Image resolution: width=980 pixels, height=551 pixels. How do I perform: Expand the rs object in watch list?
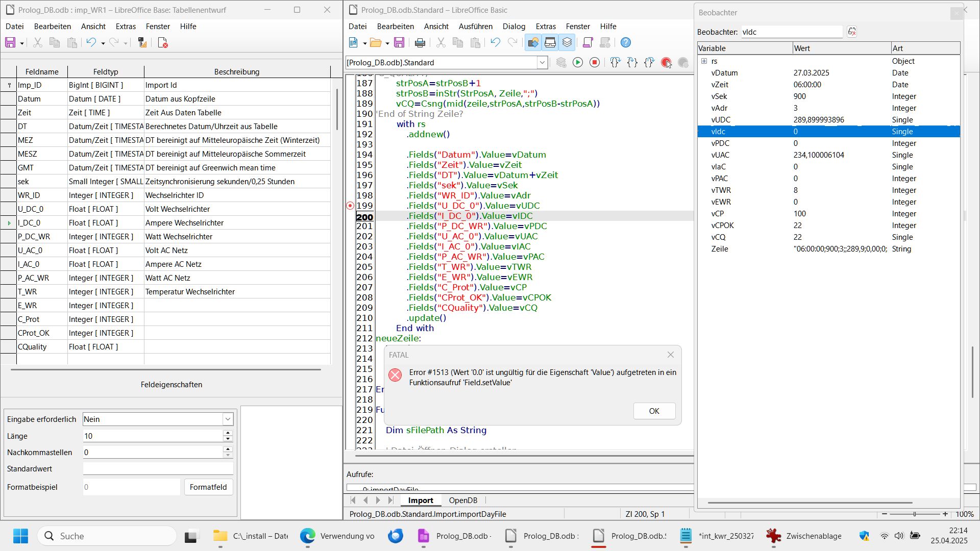704,61
